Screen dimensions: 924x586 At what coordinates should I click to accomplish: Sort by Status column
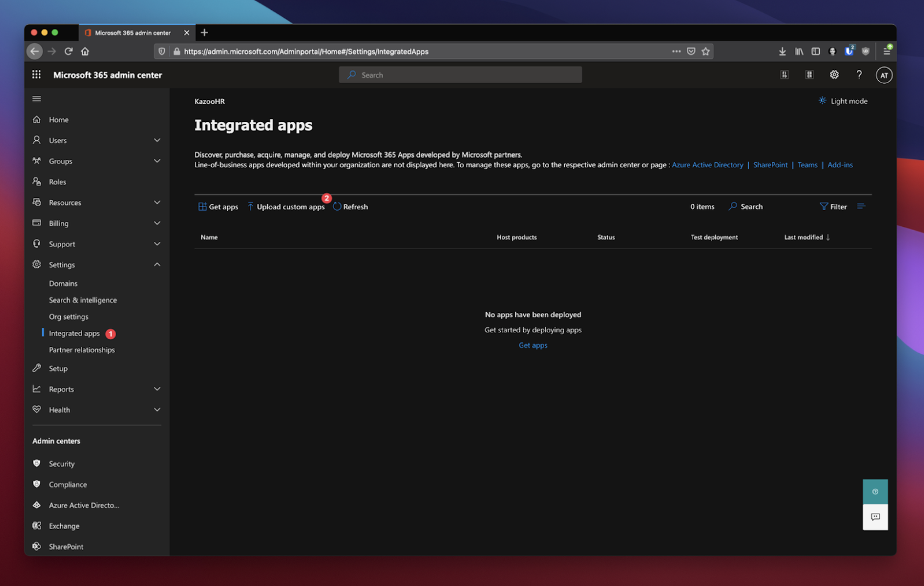(x=606, y=237)
